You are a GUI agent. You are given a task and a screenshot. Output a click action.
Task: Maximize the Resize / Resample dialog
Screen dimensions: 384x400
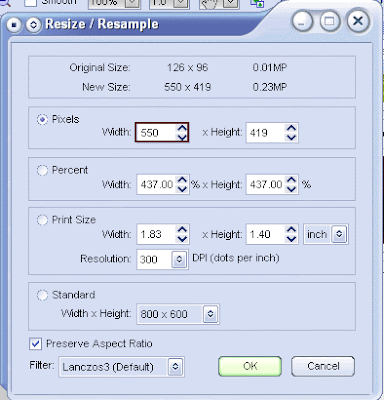[330, 22]
